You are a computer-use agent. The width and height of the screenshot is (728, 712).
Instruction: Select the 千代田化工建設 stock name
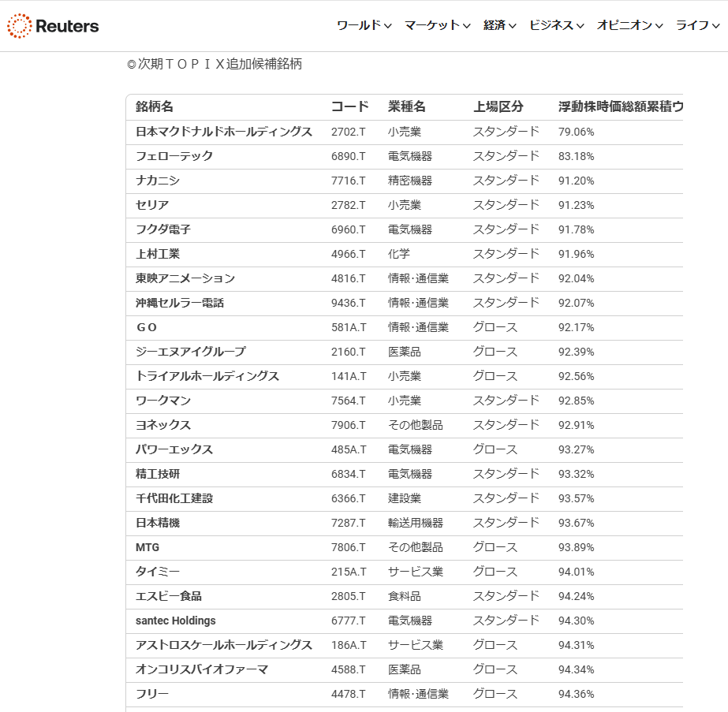tap(174, 498)
